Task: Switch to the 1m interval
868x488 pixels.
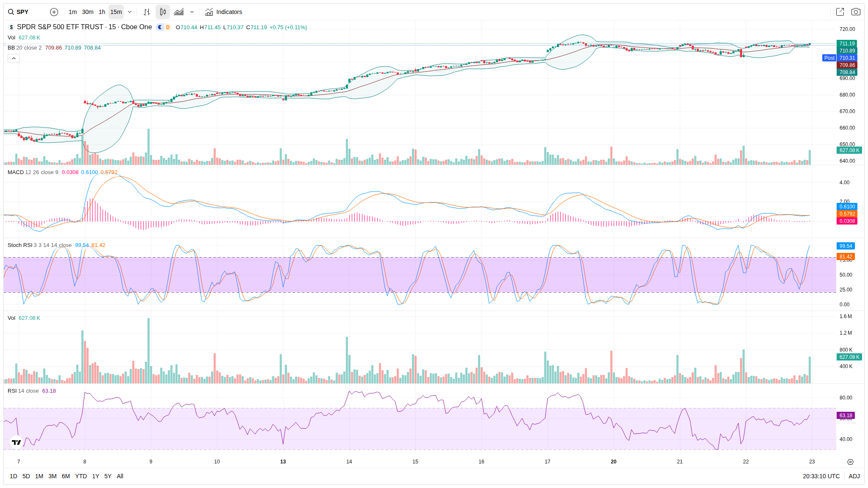Action: tap(72, 12)
